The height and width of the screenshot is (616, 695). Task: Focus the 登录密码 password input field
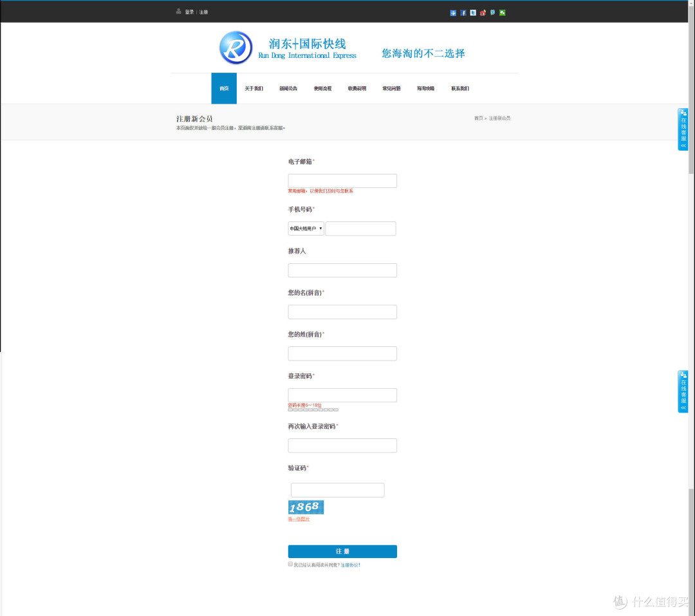[x=342, y=395]
